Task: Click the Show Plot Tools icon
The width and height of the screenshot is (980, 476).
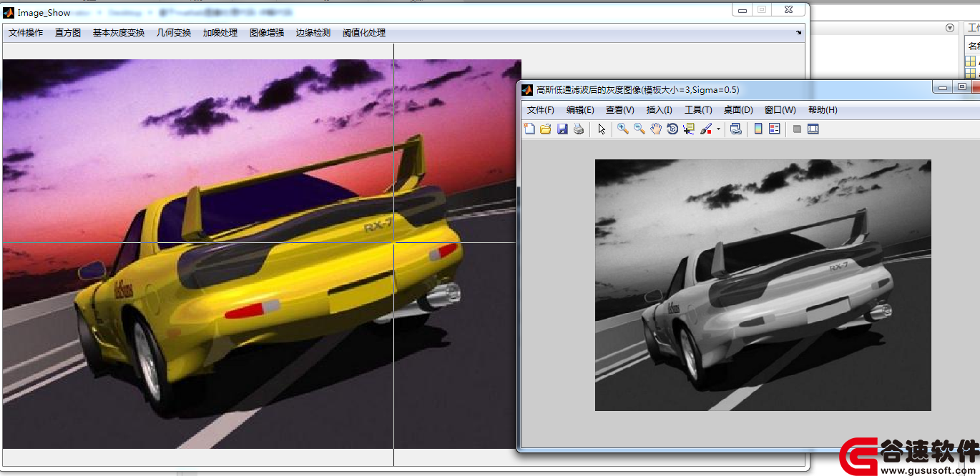Action: tap(813, 129)
